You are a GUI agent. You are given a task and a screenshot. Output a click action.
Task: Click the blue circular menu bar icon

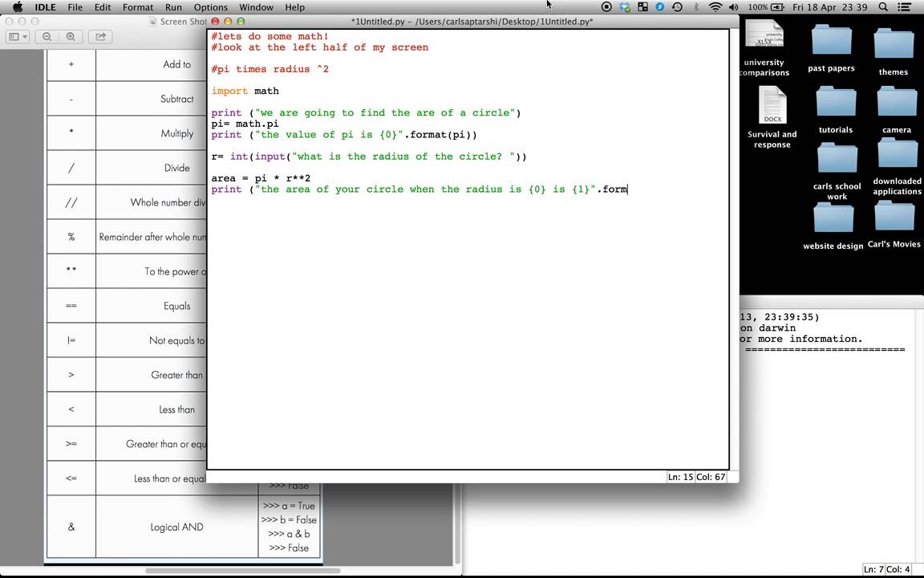click(x=659, y=7)
